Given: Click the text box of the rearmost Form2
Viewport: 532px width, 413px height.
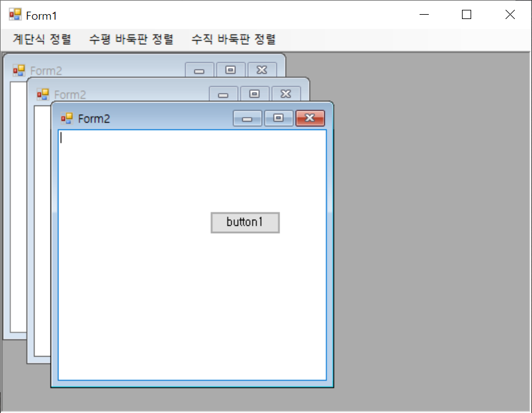Looking at the screenshot, I should coord(18,207).
